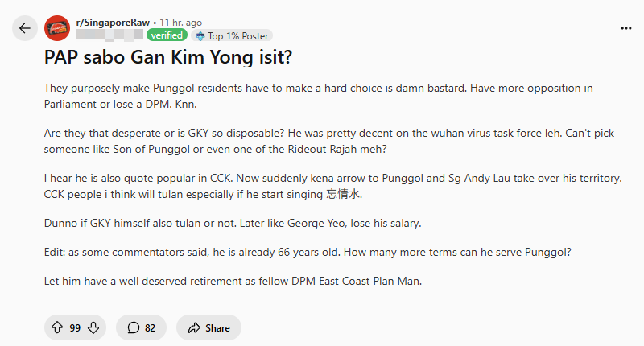Open the three-dot post options menu
Screen dimensions: 644x346
(626, 28)
